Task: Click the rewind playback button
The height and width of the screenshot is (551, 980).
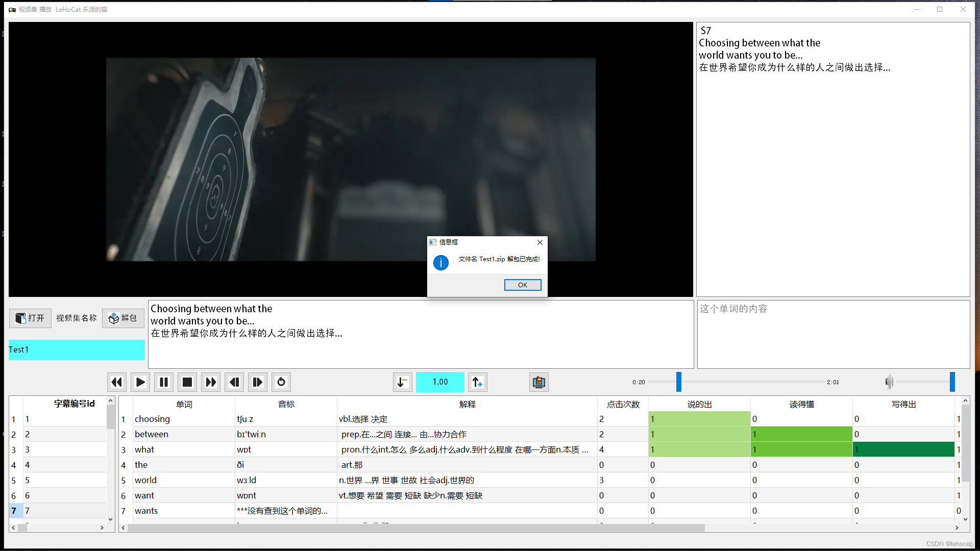Action: click(x=117, y=382)
